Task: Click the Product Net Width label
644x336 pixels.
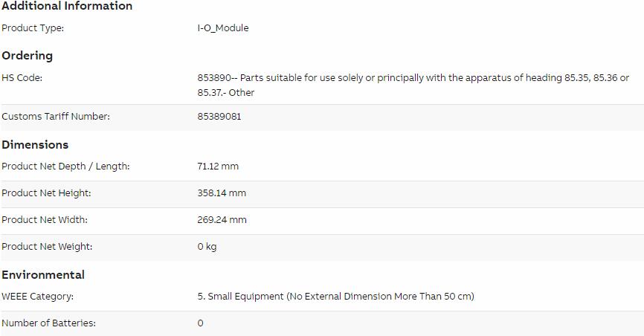Action: [45, 220]
